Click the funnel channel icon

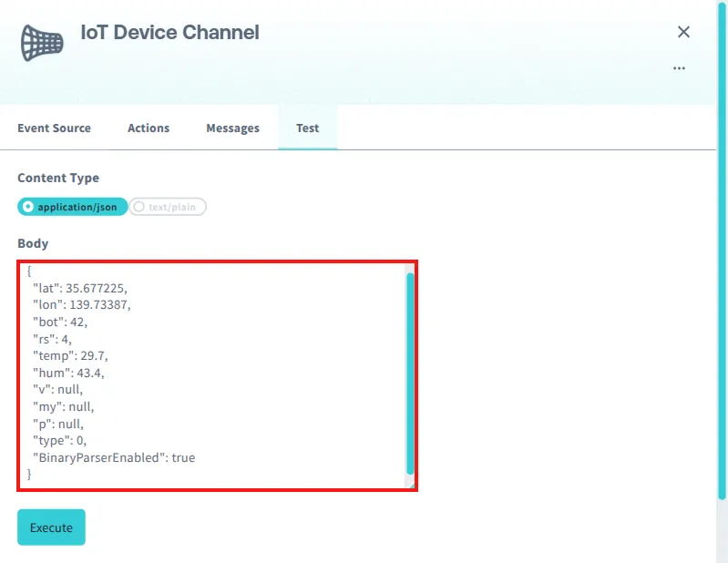pyautogui.click(x=42, y=43)
